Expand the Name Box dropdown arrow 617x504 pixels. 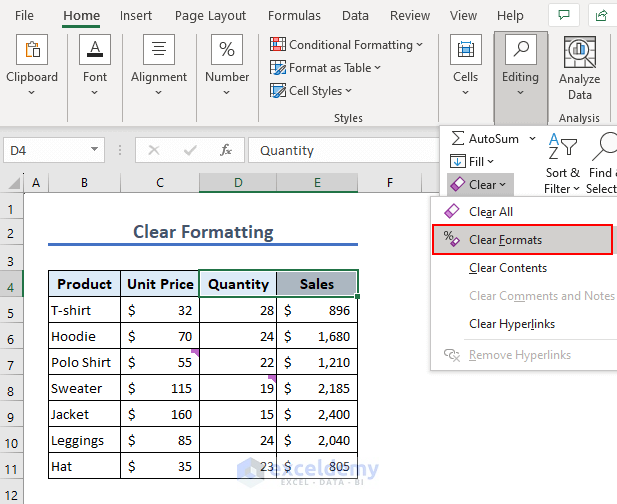click(x=94, y=149)
